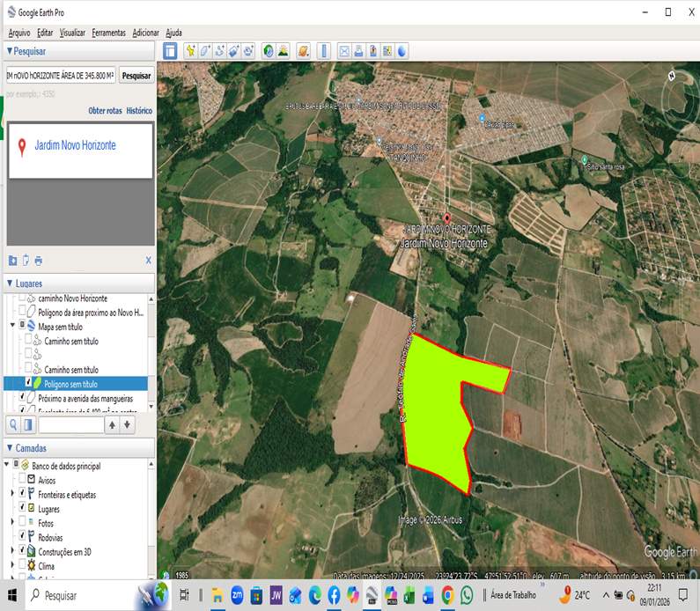Screen dimensions: 700x611
Task: Click the ruler measurement tool
Action: click(323, 51)
